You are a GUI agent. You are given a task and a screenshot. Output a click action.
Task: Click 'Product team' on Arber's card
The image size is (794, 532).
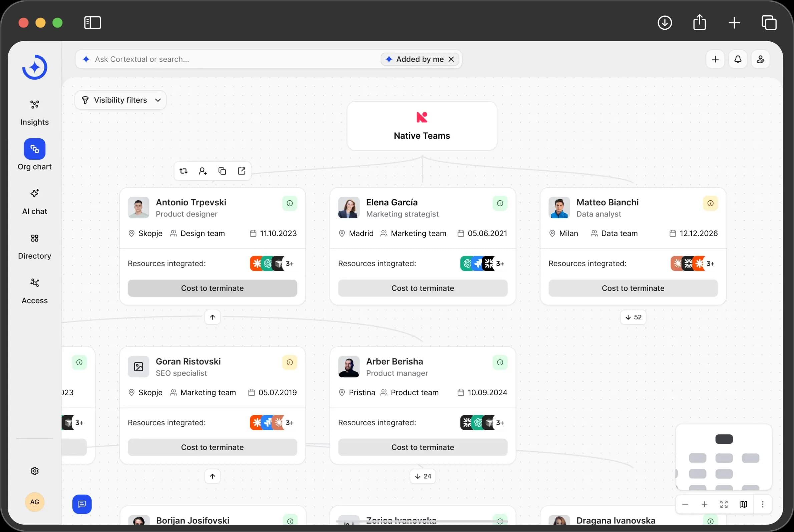click(415, 393)
